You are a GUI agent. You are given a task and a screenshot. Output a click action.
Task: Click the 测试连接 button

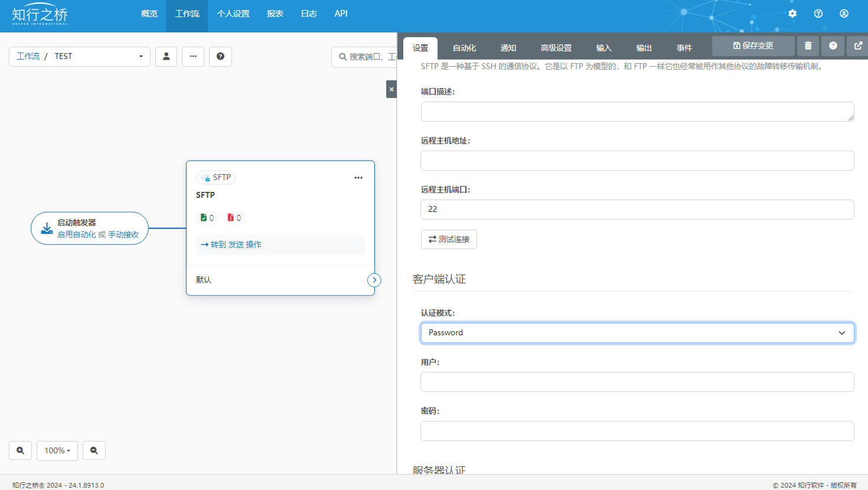click(x=449, y=239)
